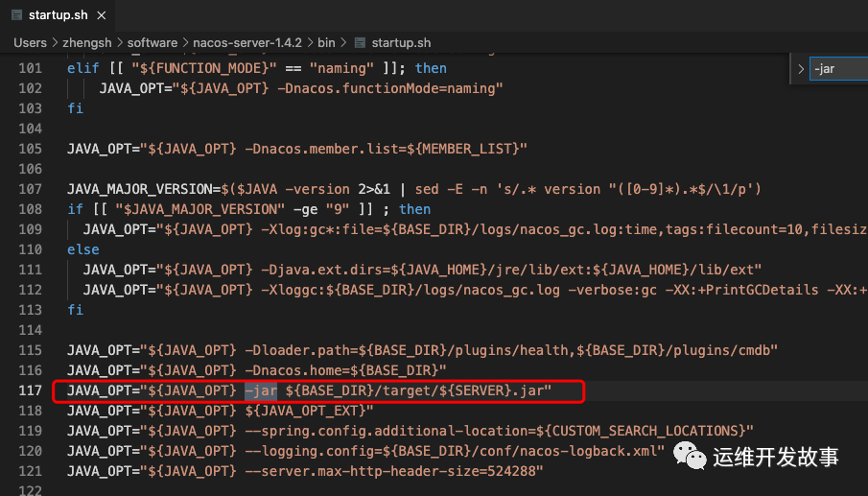The height and width of the screenshot is (496, 868).
Task: Focus the find input containing -jar
Action: (839, 69)
